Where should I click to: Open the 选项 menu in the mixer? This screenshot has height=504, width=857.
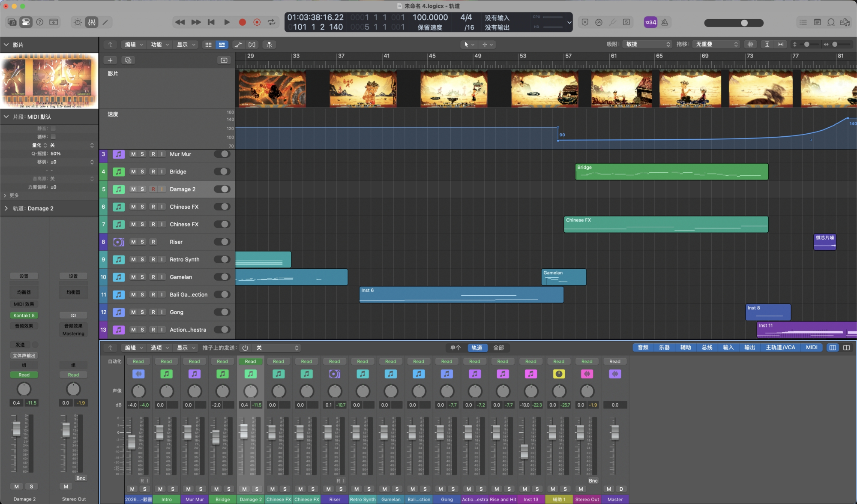pyautogui.click(x=160, y=348)
